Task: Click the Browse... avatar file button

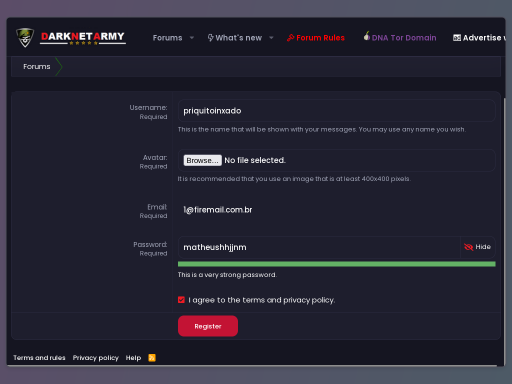Action: [202, 160]
